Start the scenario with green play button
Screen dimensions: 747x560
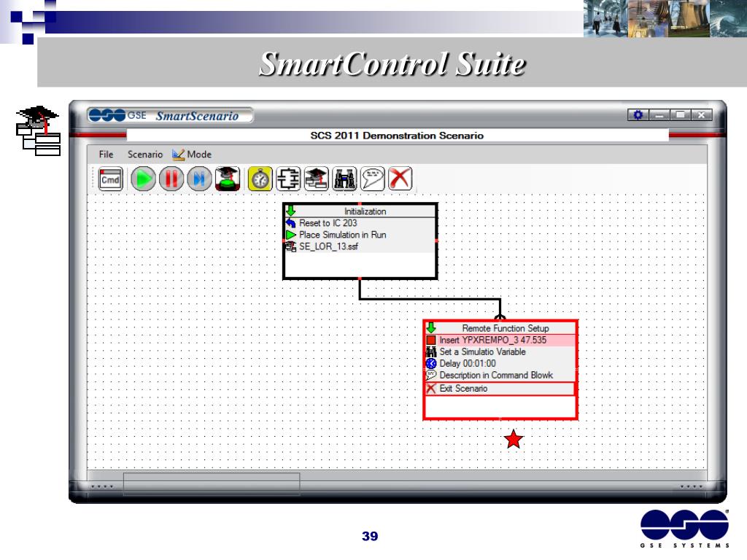[143, 179]
